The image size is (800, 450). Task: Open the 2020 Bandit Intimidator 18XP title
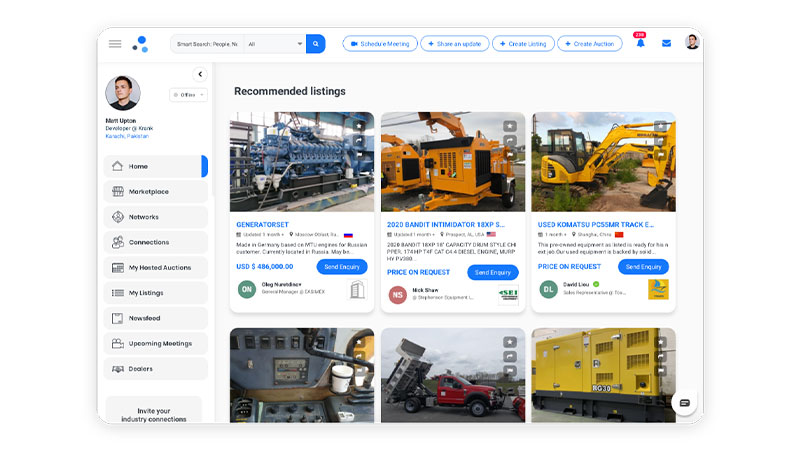tap(445, 224)
